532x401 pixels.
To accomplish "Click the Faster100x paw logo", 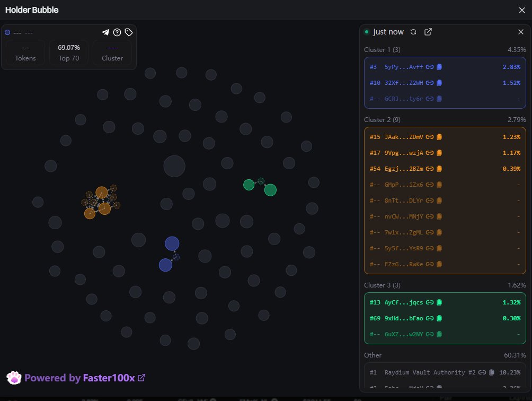I will pos(14,378).
